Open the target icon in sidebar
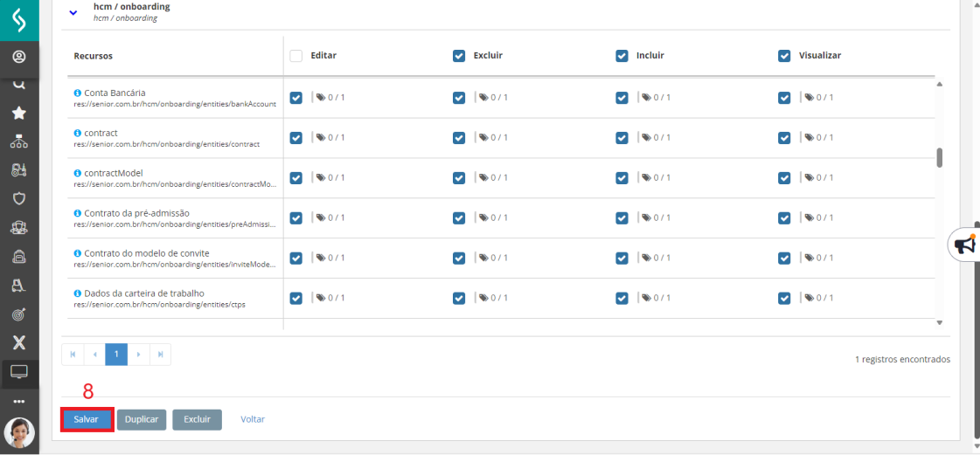The height and width of the screenshot is (455, 980). [x=18, y=314]
